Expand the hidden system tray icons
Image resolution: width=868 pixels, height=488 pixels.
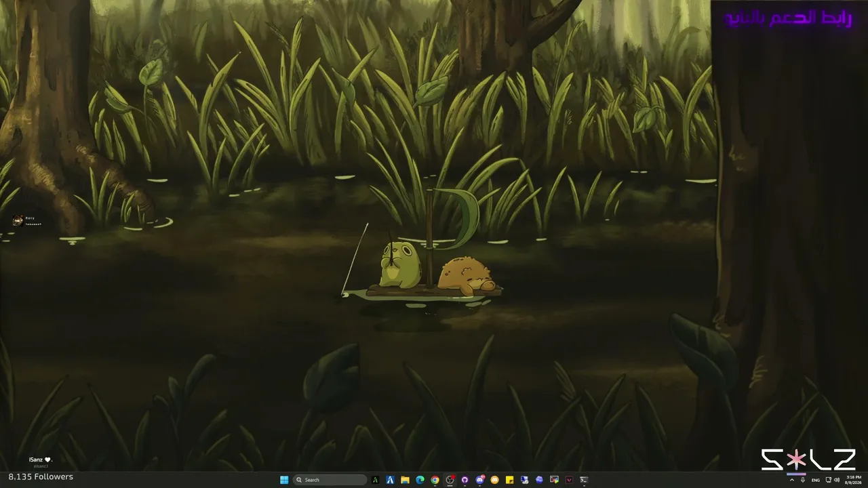click(x=792, y=480)
